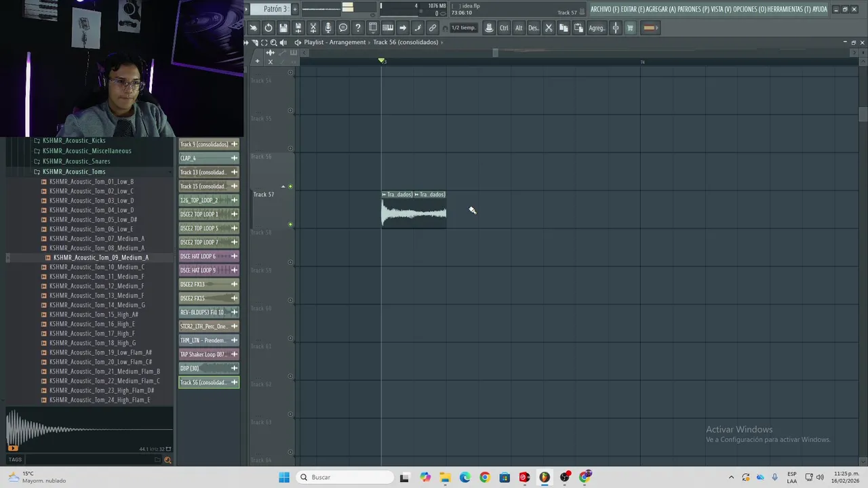The width and height of the screenshot is (868, 488).
Task: Open the OPCIONES (O) menu
Action: 749,9
